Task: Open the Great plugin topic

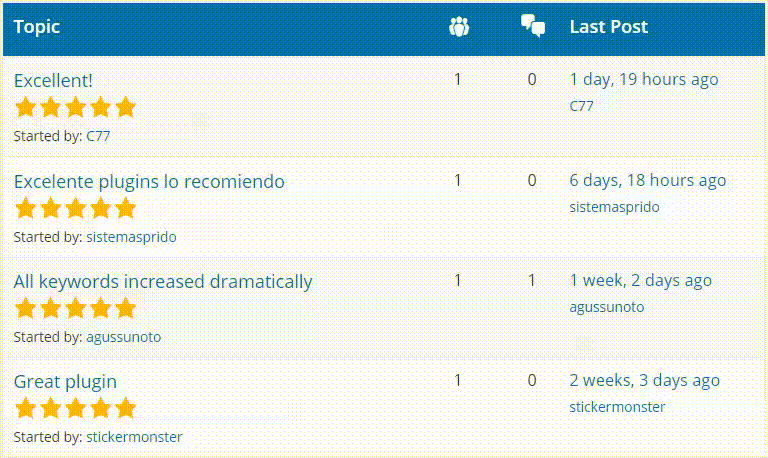Action: pos(65,382)
